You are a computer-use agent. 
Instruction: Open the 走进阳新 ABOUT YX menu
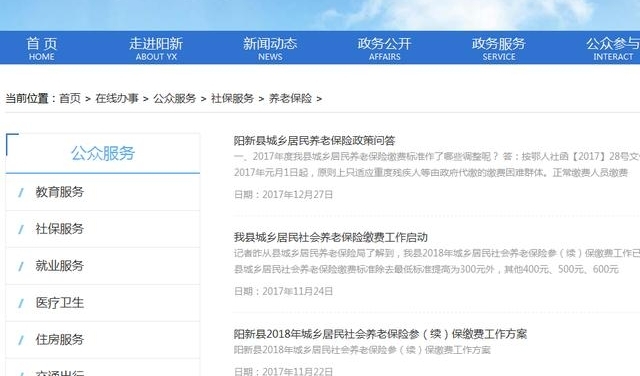pos(156,49)
